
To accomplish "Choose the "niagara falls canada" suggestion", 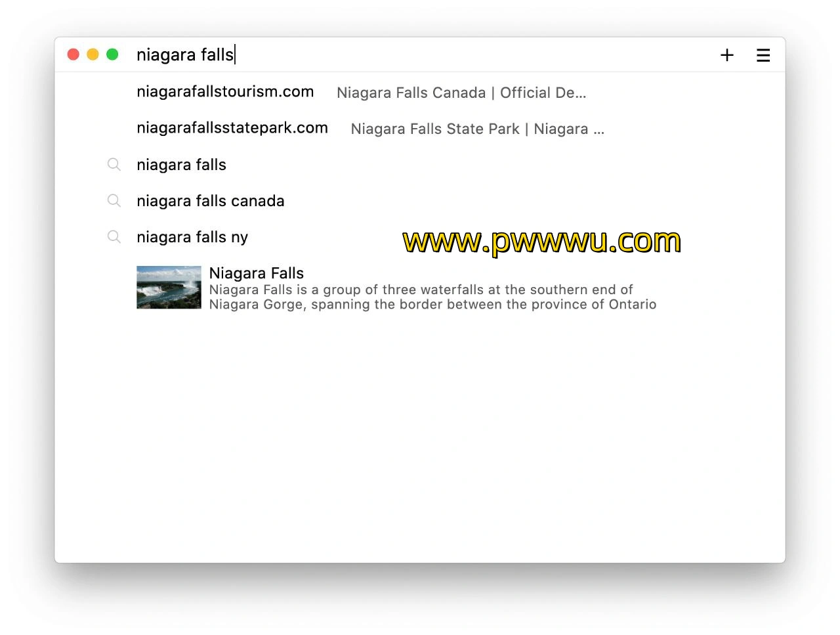I will 210,201.
